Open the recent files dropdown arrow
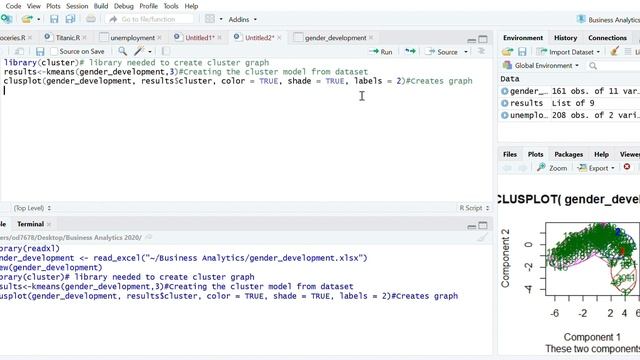The image size is (640, 360). point(39,19)
